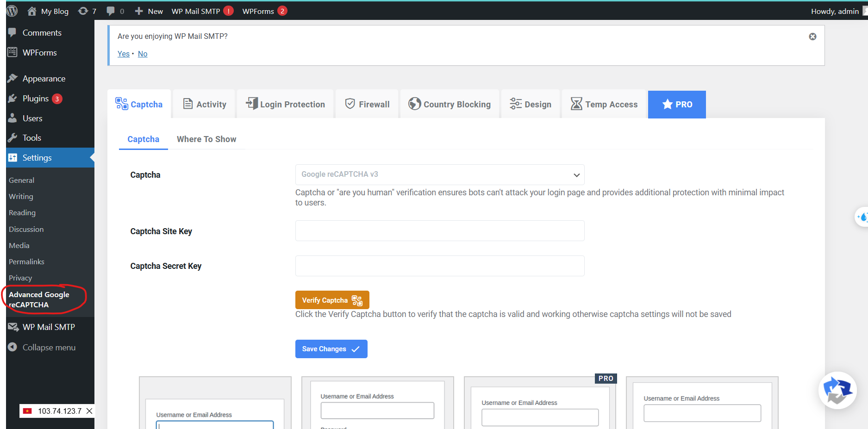The width and height of the screenshot is (868, 429).
Task: Click the Save Changes button
Action: (331, 349)
